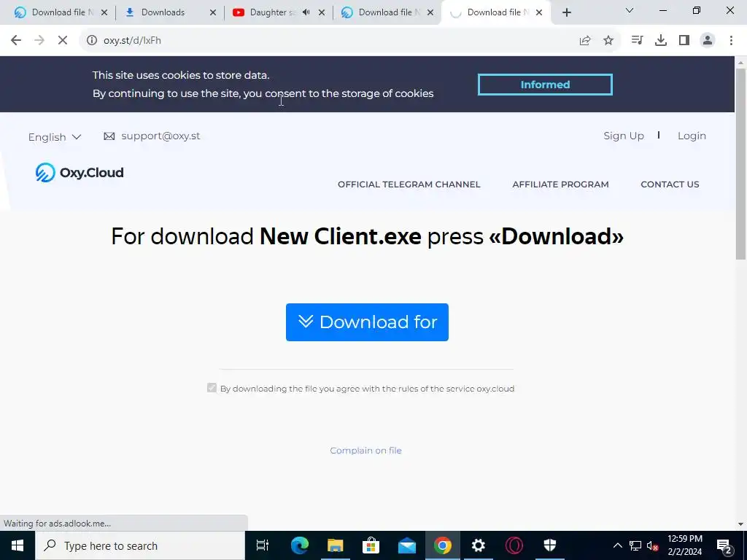This screenshot has height=560, width=747.
Task: Stop page loading with the X button
Action: pos(63,41)
